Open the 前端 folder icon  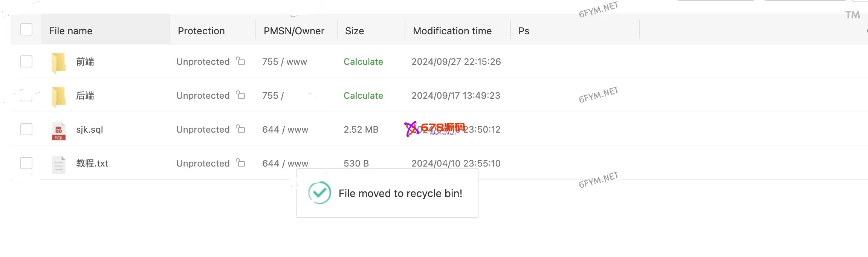click(x=59, y=62)
